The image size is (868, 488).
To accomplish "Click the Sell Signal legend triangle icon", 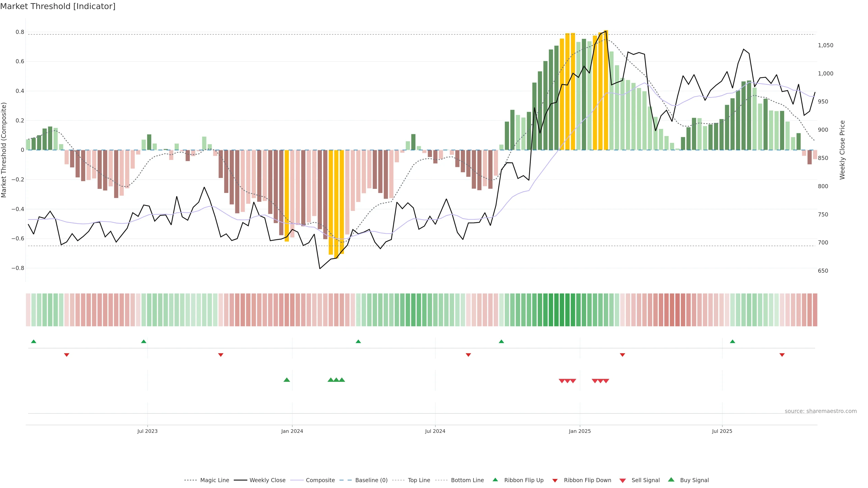I will click(x=623, y=481).
